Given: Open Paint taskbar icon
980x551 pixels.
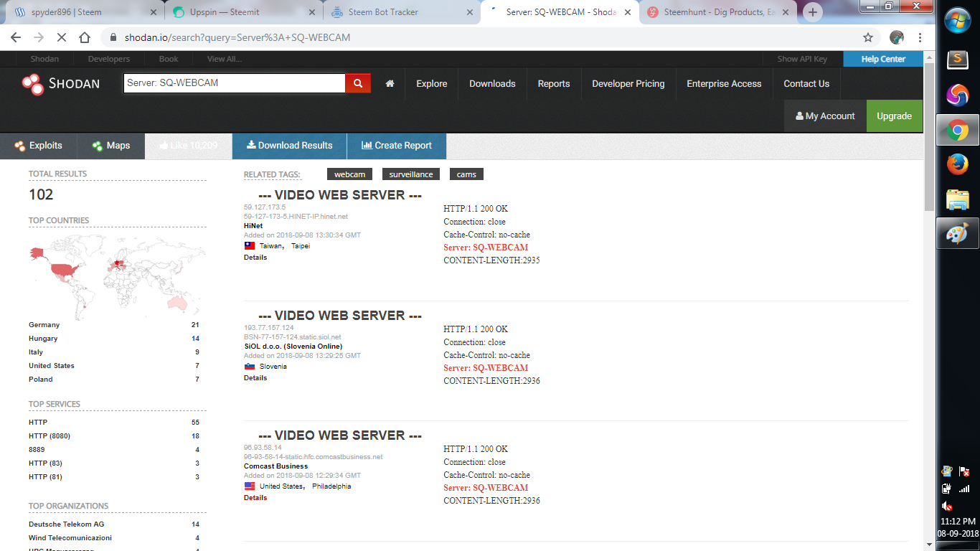Looking at the screenshot, I should tap(958, 233).
